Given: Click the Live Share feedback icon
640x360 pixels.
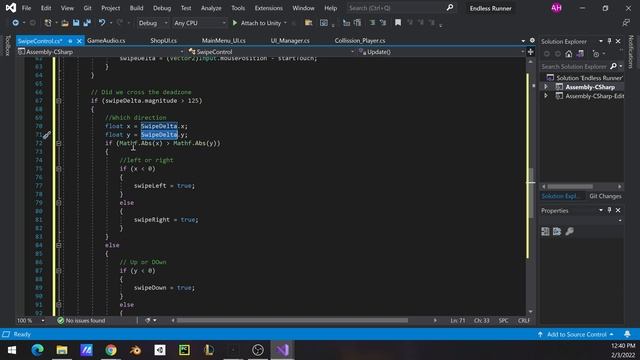Looking at the screenshot, I should pyautogui.click(x=626, y=23).
